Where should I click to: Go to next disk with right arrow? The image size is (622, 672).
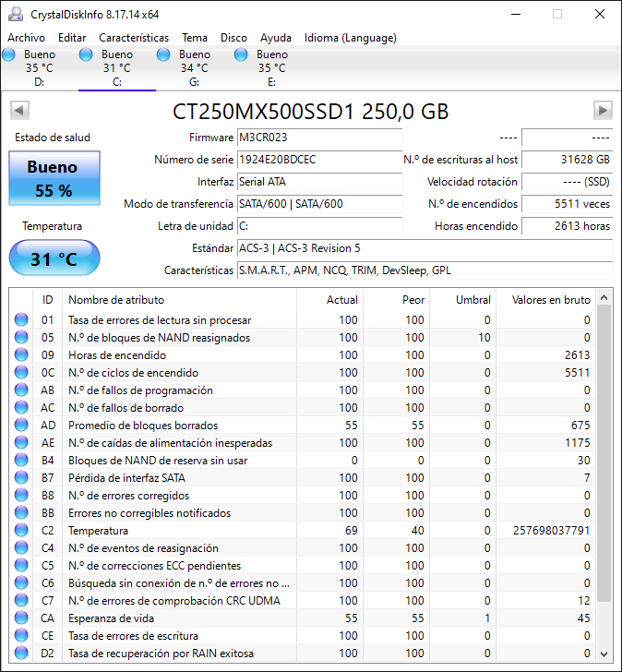click(x=603, y=110)
